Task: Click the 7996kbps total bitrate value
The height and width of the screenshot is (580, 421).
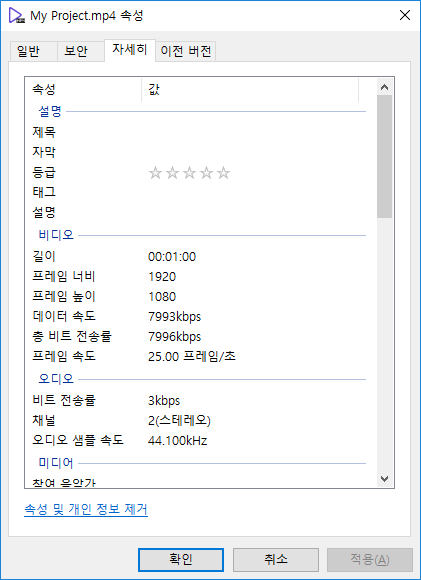Action: coord(175,337)
